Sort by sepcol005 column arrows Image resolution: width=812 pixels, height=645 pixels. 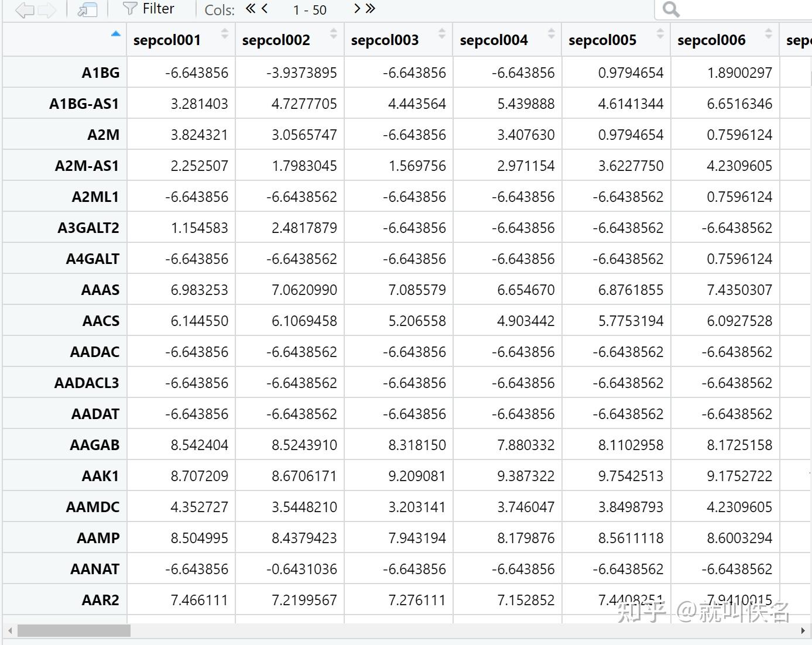(x=660, y=34)
